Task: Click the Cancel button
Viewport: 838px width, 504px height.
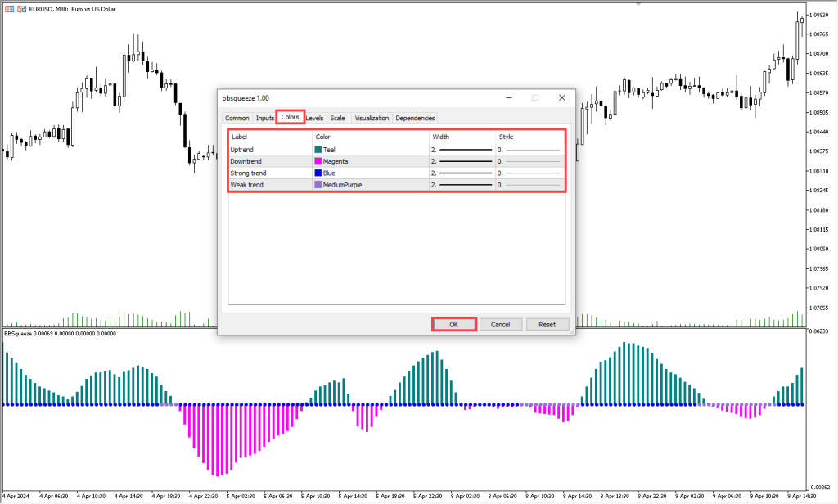Action: pyautogui.click(x=500, y=325)
